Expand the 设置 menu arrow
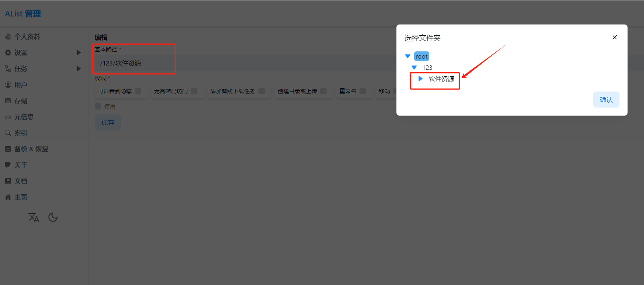 coord(79,53)
